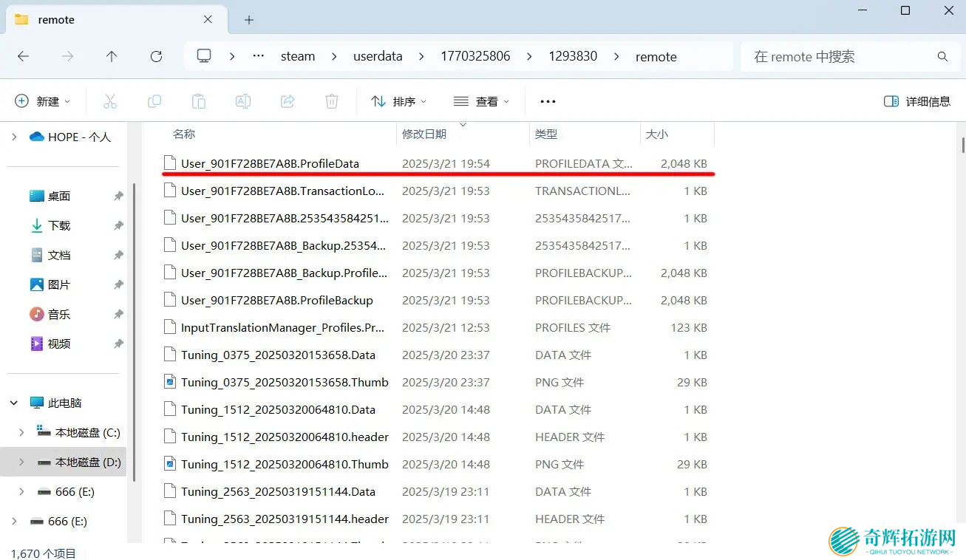Sort files by 修改日期 column header

[x=424, y=134]
